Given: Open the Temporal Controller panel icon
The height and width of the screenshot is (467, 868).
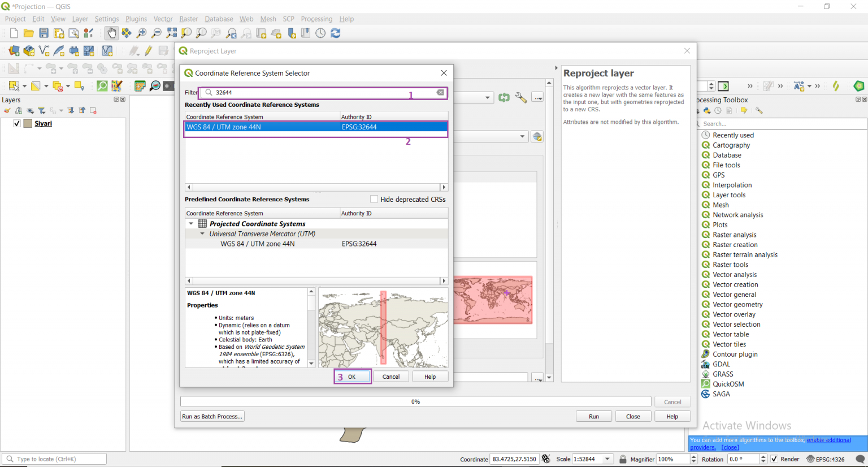Looking at the screenshot, I should 320,33.
